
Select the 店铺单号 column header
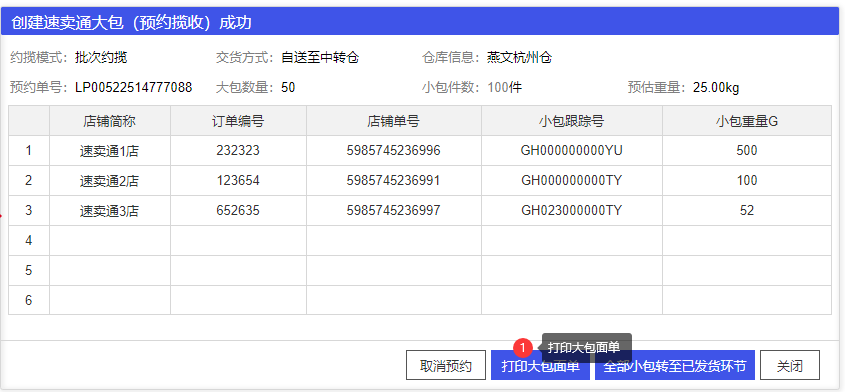[x=393, y=121]
